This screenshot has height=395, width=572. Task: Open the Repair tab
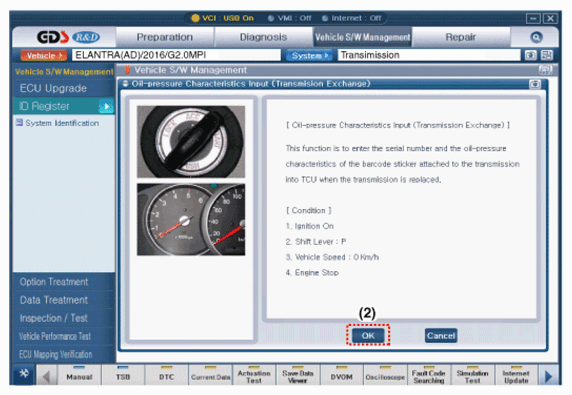460,37
